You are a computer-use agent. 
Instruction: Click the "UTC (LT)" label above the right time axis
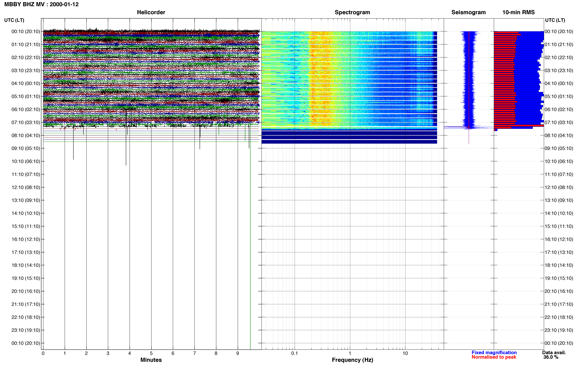[555, 20]
